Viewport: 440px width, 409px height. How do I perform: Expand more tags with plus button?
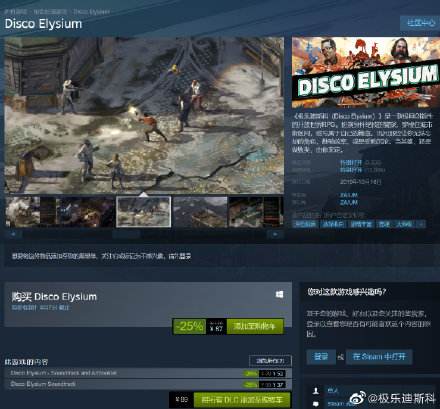[421, 224]
